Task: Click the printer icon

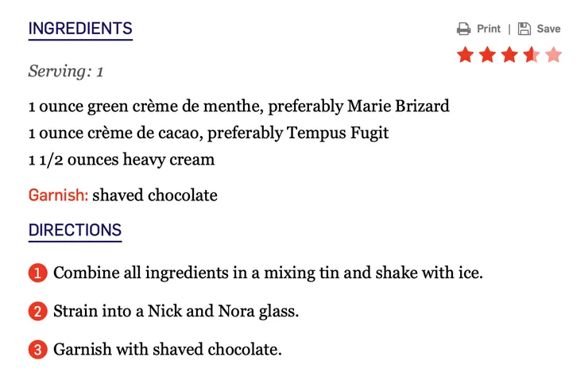Action: [464, 29]
